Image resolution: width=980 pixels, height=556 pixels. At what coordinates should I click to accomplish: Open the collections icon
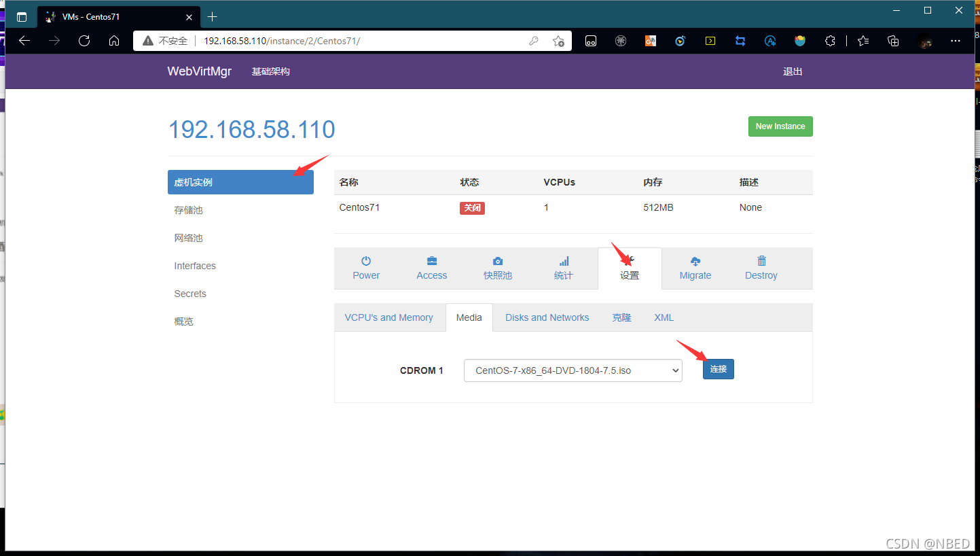(x=894, y=41)
